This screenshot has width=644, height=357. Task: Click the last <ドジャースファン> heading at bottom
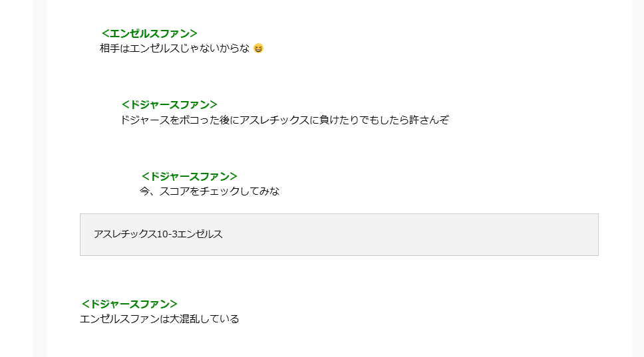pos(129,304)
